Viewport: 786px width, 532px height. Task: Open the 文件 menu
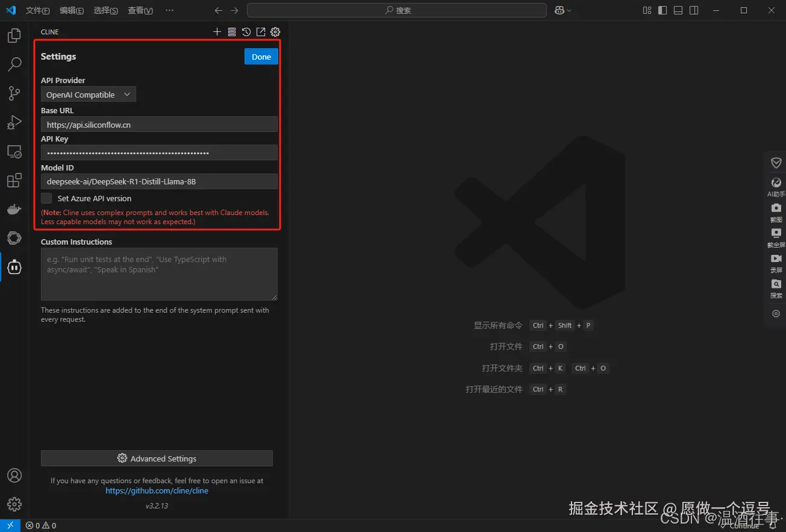(37, 10)
